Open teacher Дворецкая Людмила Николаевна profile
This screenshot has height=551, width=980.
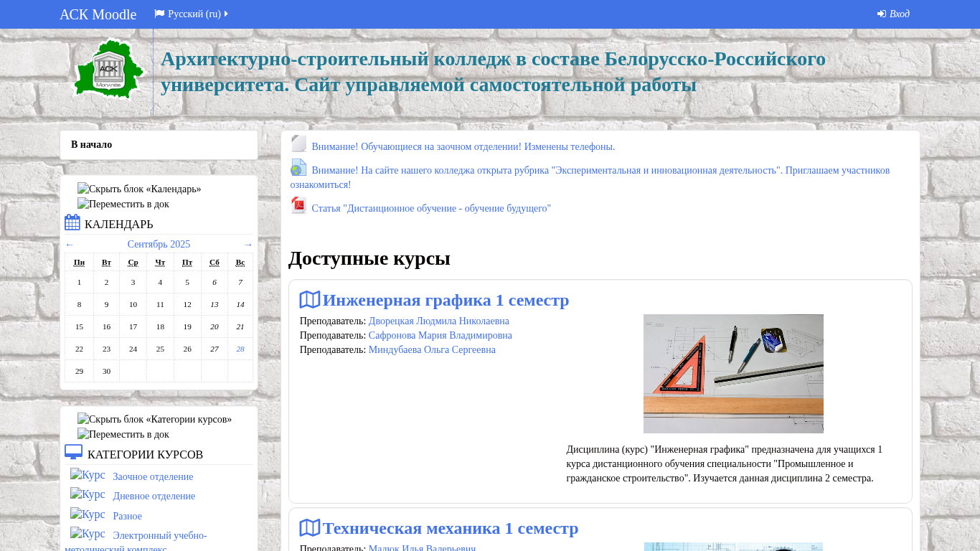438,321
